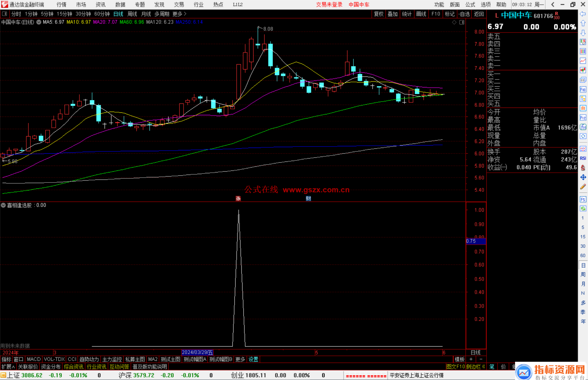The width and height of the screenshot is (588, 380).
Task: Click the up arrow icon in right sidebar
Action: 583,23
